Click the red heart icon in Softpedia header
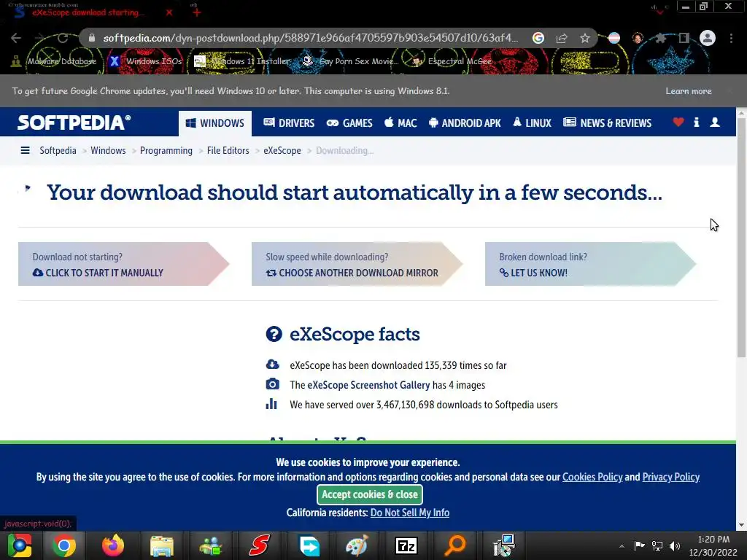The width and height of the screenshot is (747, 560). click(x=678, y=122)
